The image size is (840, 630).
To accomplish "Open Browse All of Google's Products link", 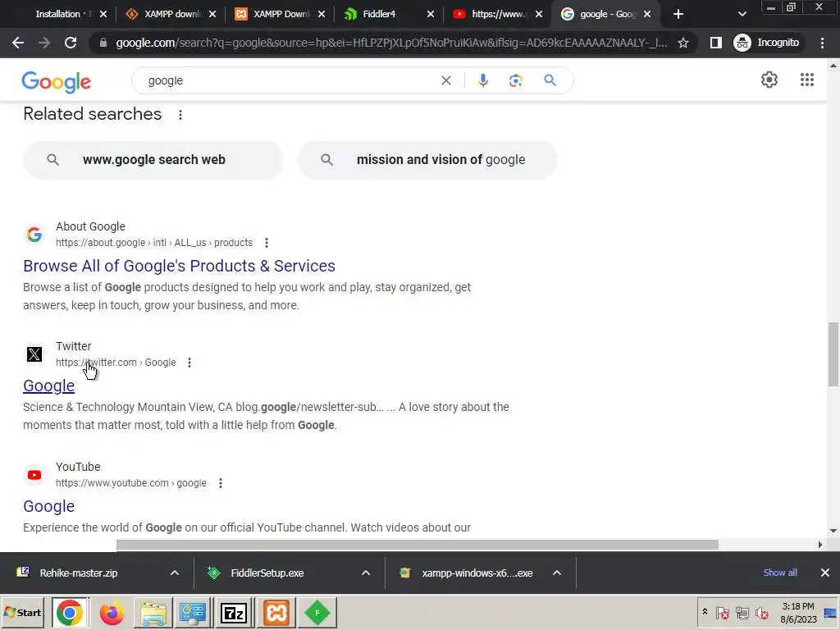I will pyautogui.click(x=179, y=266).
